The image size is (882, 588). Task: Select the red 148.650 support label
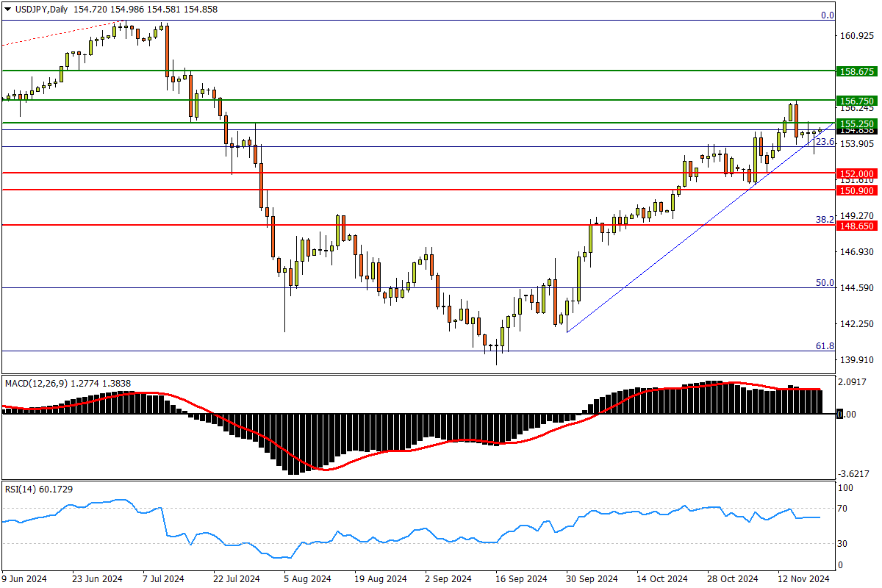tap(856, 226)
